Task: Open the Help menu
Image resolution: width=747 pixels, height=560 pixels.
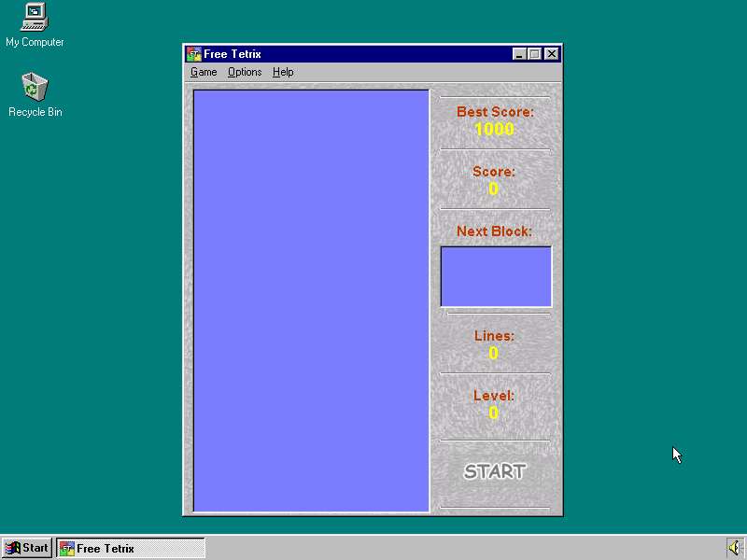Action: (x=283, y=72)
